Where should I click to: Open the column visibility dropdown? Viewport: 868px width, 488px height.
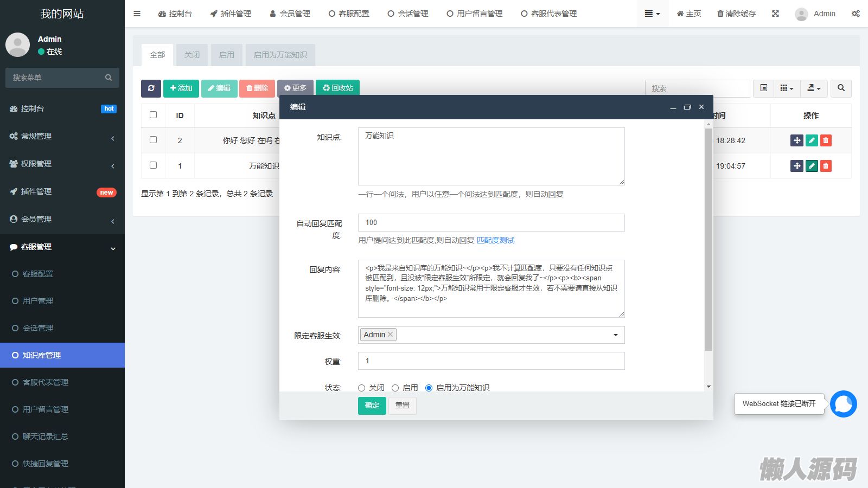coord(786,88)
